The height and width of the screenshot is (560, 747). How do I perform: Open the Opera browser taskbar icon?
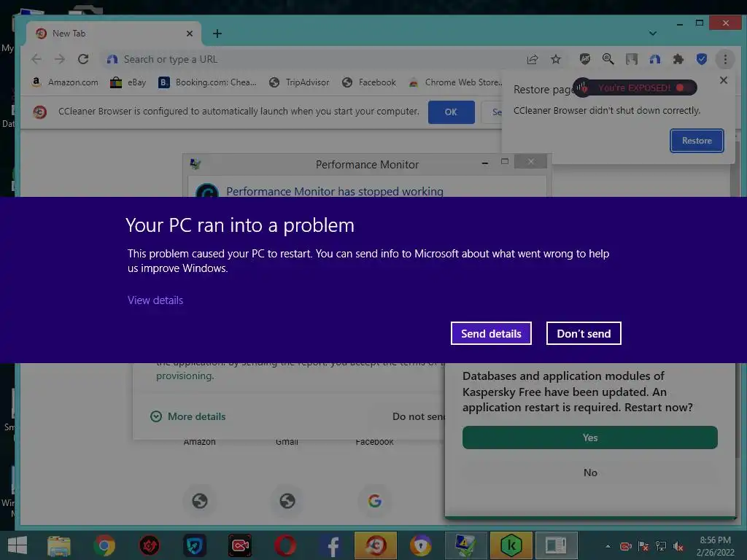285,545
